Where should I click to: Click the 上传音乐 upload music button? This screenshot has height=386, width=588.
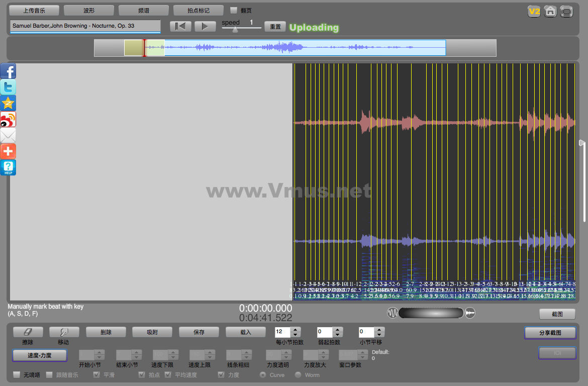[34, 11]
